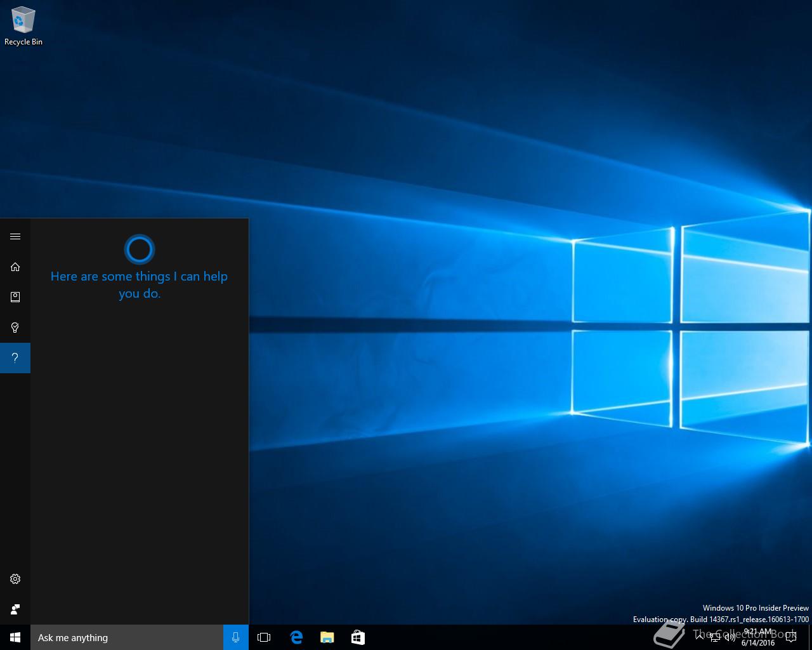Activate Cortana microphone button
Viewport: 812px width, 650px height.
(x=236, y=637)
